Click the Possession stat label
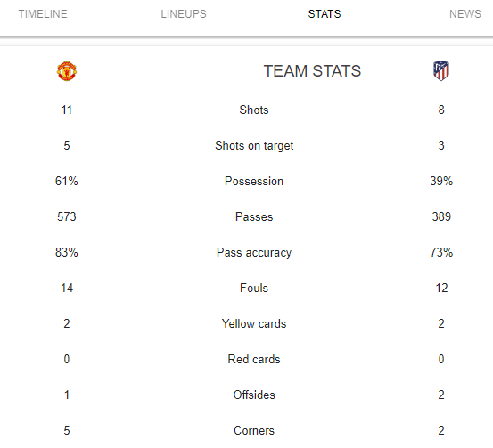Screen dimensions: 493x448 [x=254, y=182]
